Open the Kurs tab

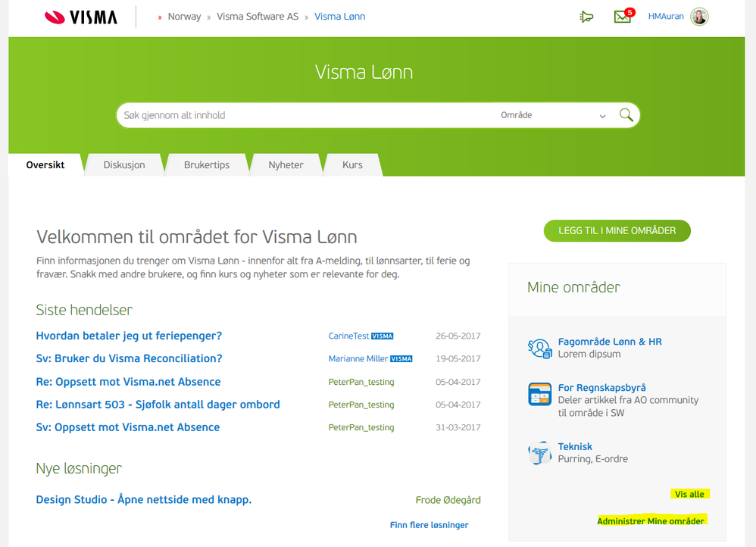pos(352,165)
